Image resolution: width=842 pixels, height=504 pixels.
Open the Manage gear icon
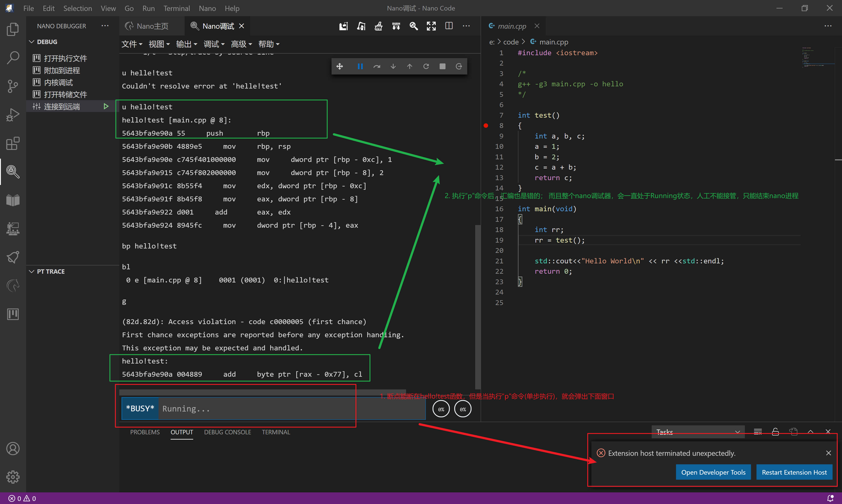pos(13,477)
